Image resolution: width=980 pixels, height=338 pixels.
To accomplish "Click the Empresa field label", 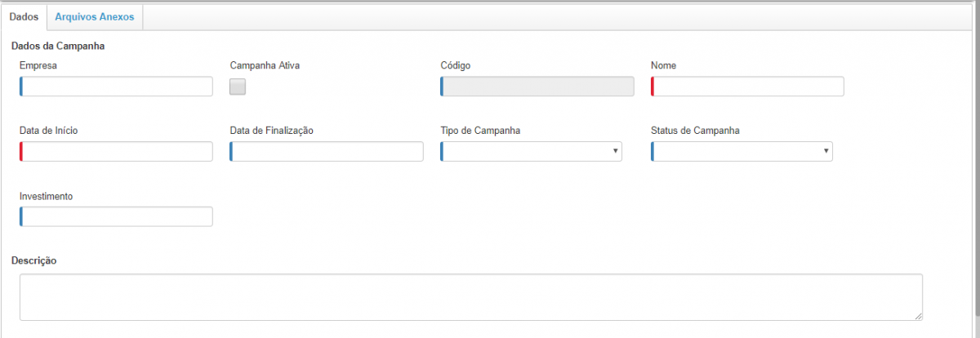I will pyautogui.click(x=38, y=65).
